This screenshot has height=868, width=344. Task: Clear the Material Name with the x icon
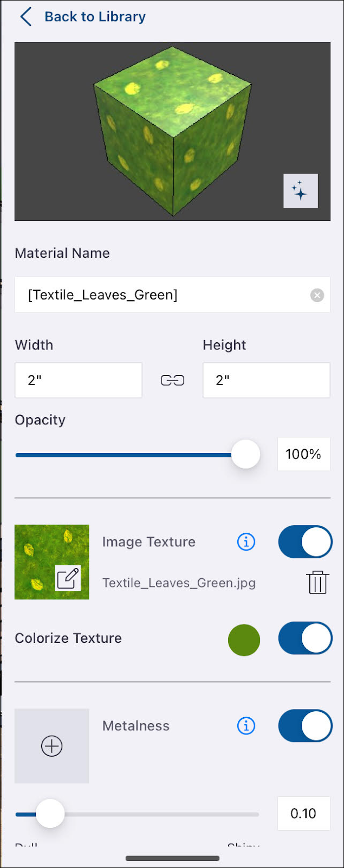317,295
